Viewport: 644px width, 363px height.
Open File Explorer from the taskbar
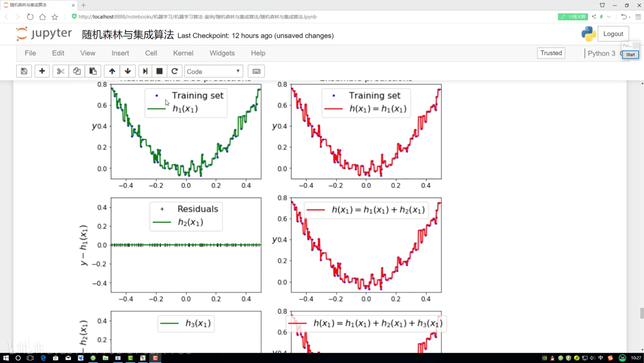(106, 358)
